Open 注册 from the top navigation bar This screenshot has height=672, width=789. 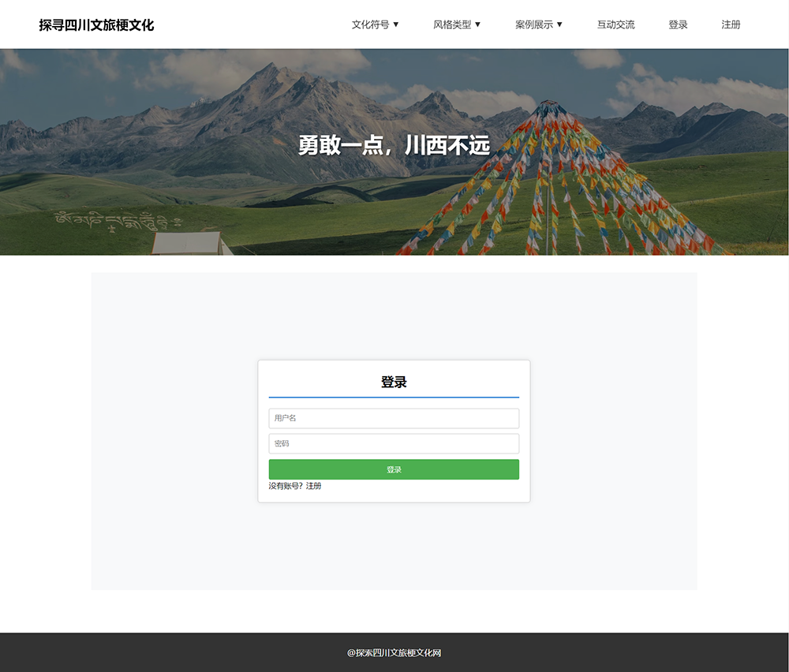click(731, 24)
